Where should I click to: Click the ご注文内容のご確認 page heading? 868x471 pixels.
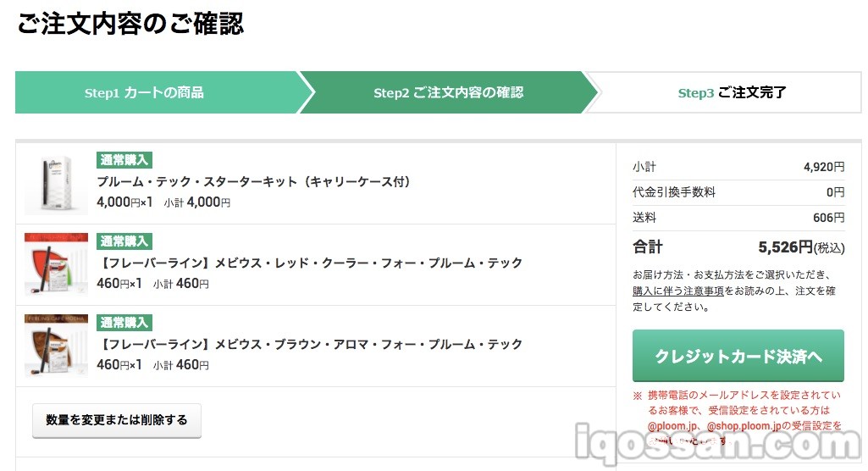(x=130, y=24)
